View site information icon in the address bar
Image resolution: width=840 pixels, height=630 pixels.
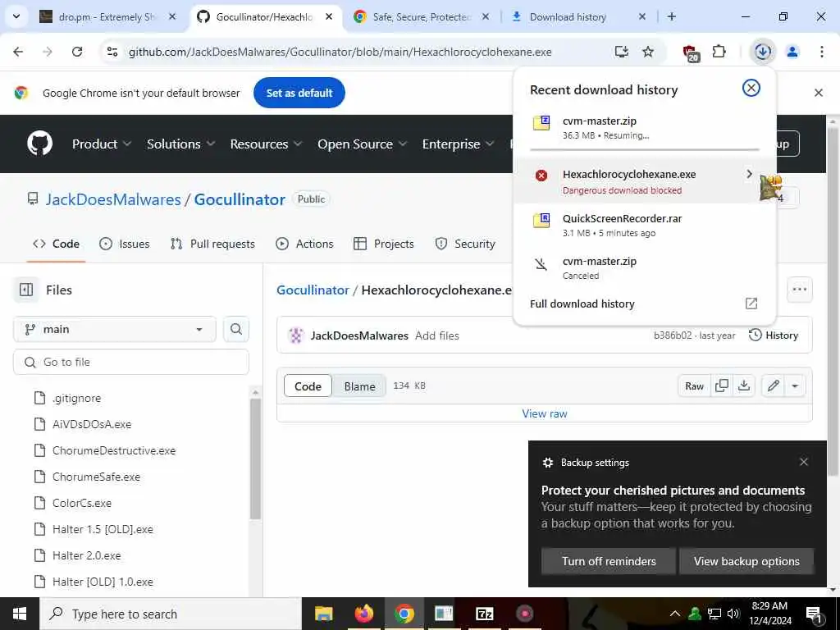pyautogui.click(x=112, y=52)
